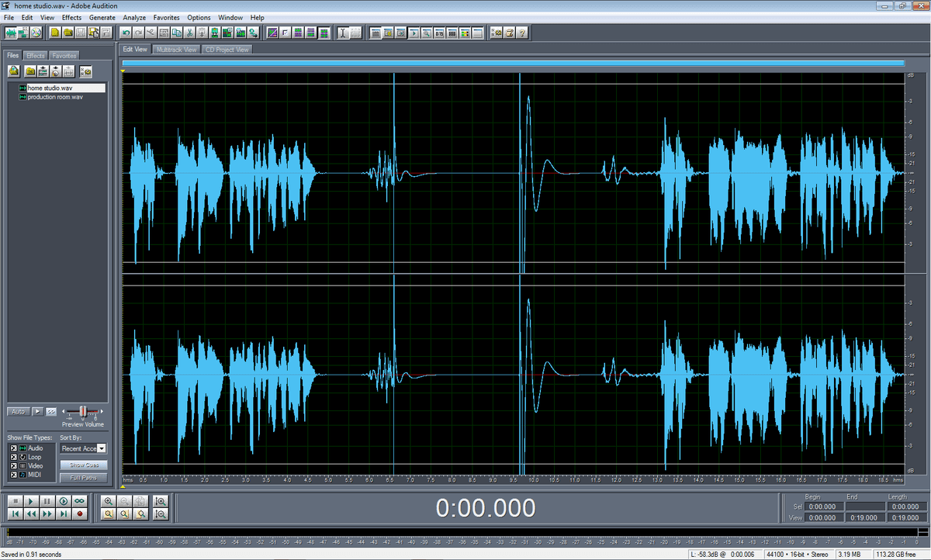This screenshot has width=931, height=560.
Task: Click Insert into CD Project icon in Files panel
Action: click(56, 71)
